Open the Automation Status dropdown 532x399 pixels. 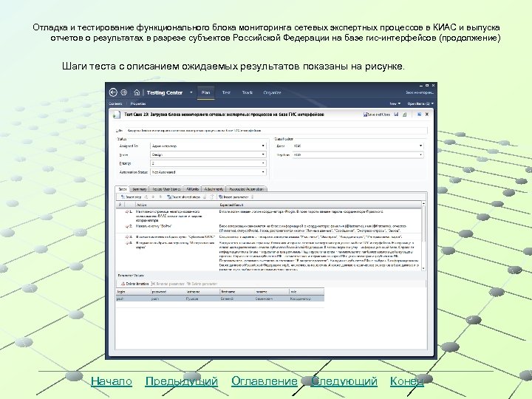[208, 172]
